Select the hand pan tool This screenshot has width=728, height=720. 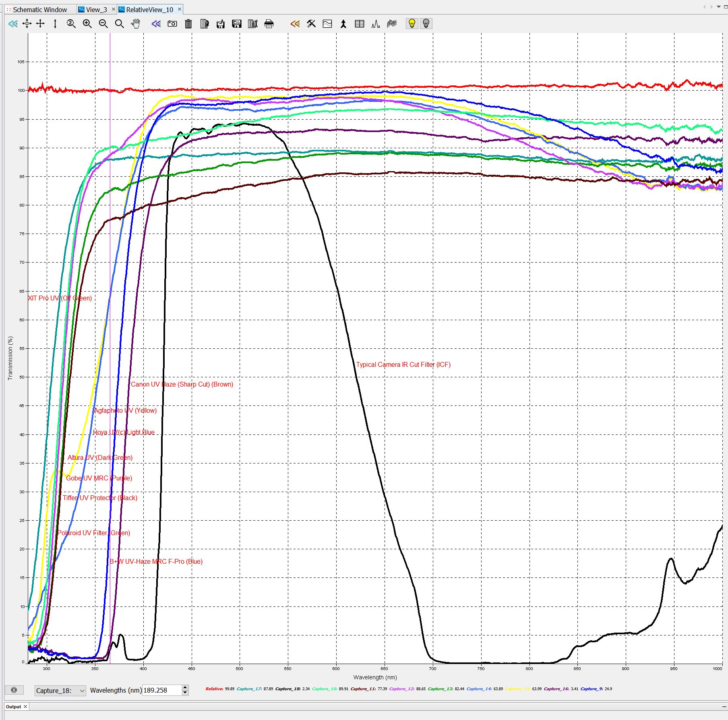click(136, 24)
